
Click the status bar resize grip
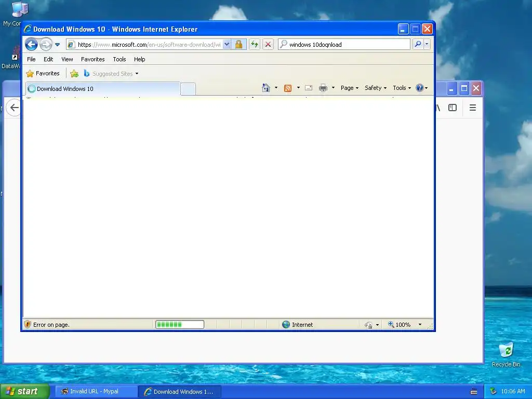point(431,326)
